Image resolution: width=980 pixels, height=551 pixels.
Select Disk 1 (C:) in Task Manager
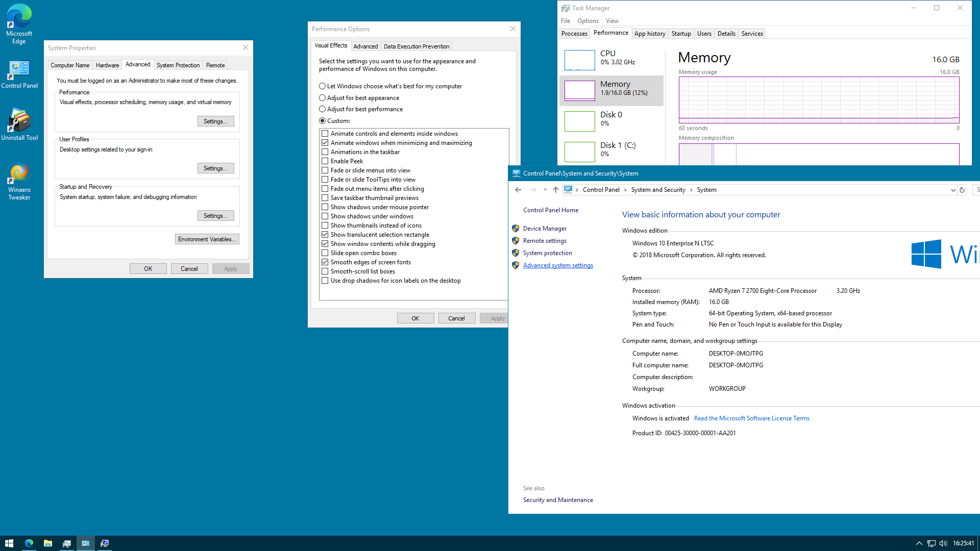(611, 152)
